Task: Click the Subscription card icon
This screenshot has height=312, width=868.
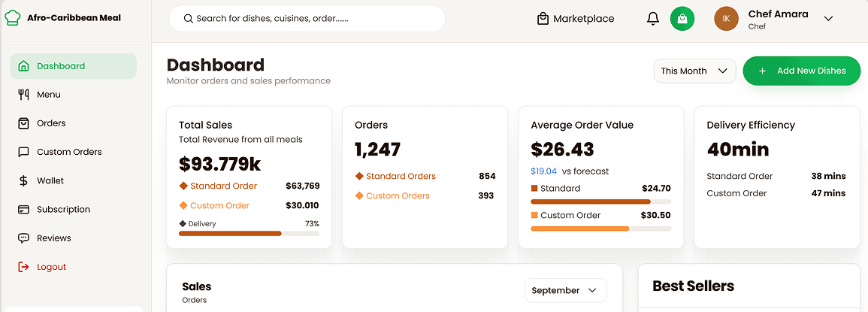Action: (23, 210)
